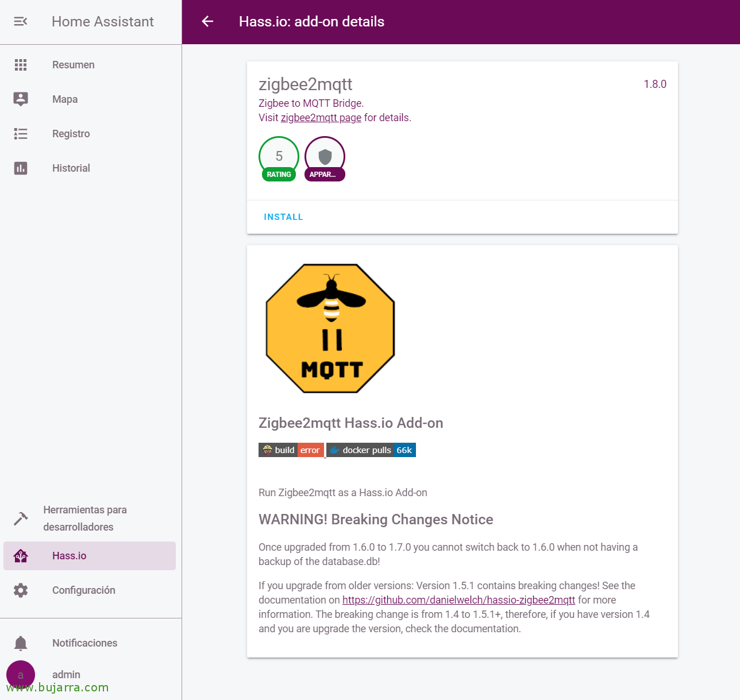Select Hass.io in the sidebar

pos(90,556)
